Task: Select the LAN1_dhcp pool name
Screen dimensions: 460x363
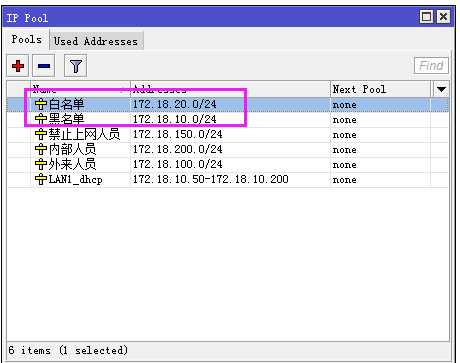Action: point(75,179)
